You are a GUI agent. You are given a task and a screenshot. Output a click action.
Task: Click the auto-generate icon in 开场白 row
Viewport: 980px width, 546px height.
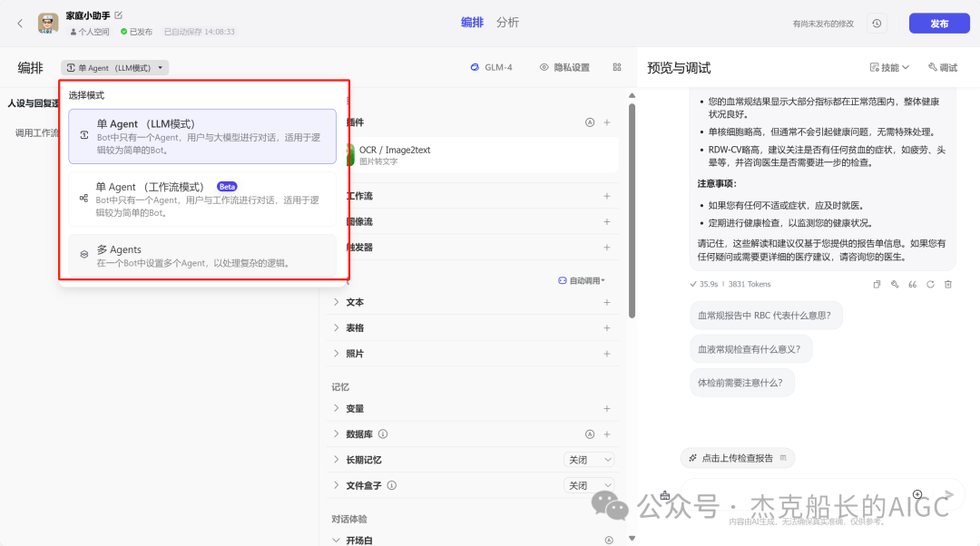point(609,541)
